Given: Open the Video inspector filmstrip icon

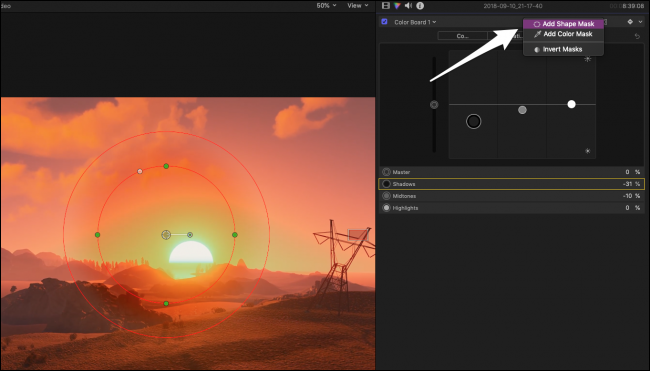Looking at the screenshot, I should tap(386, 5).
